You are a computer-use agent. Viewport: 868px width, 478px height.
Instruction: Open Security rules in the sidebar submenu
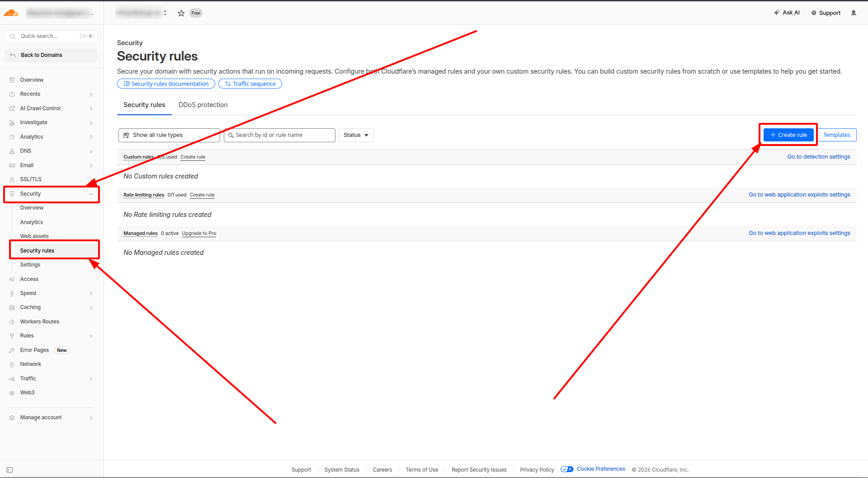click(37, 251)
